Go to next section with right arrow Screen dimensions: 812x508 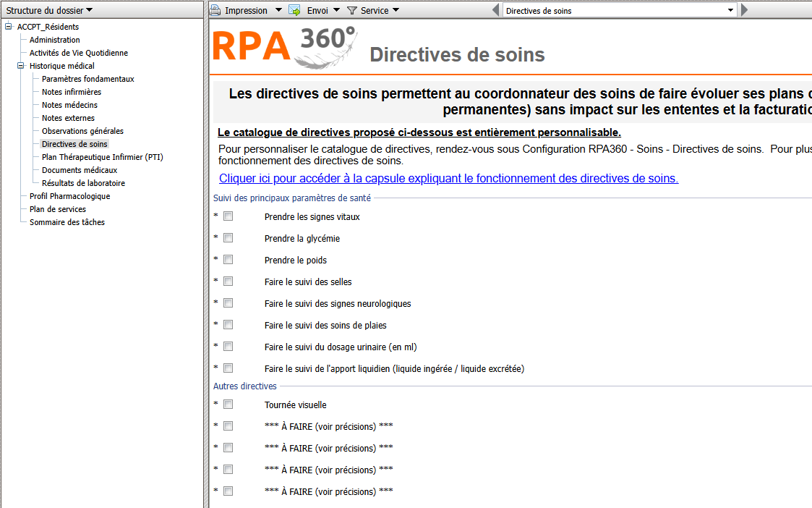pos(745,10)
